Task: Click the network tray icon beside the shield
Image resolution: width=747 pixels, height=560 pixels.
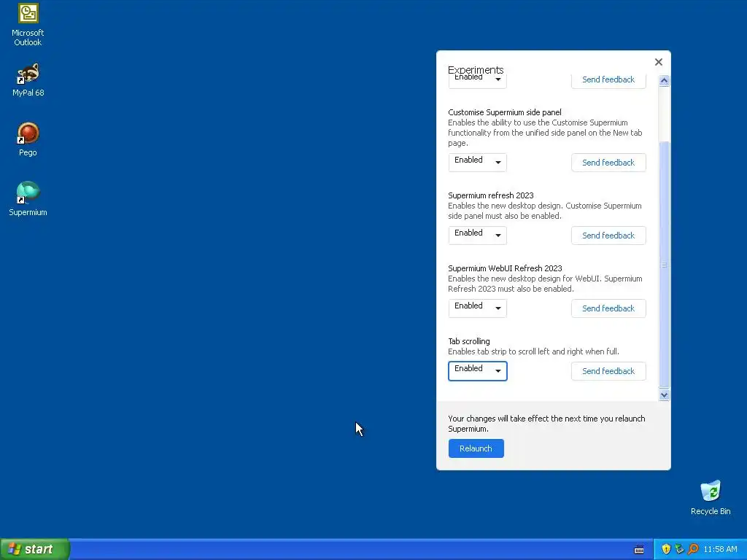Action: click(x=679, y=549)
